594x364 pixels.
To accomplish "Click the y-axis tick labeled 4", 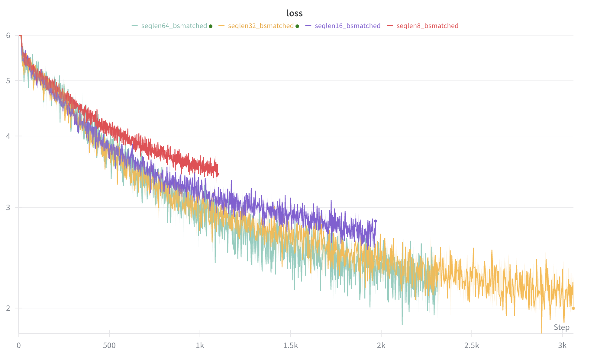I will coord(8,136).
